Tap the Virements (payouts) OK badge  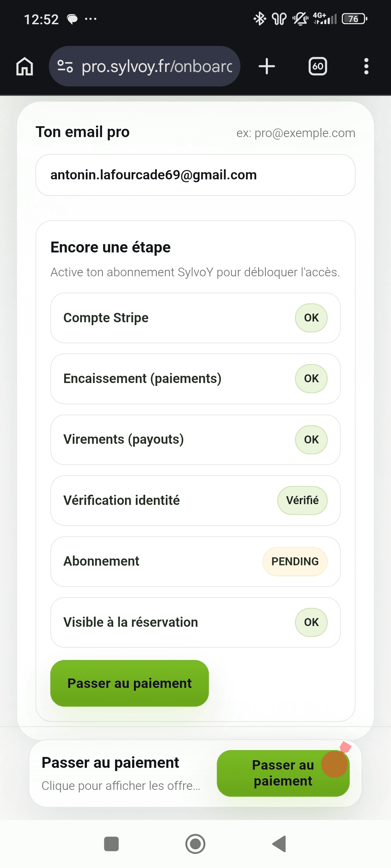click(x=311, y=440)
